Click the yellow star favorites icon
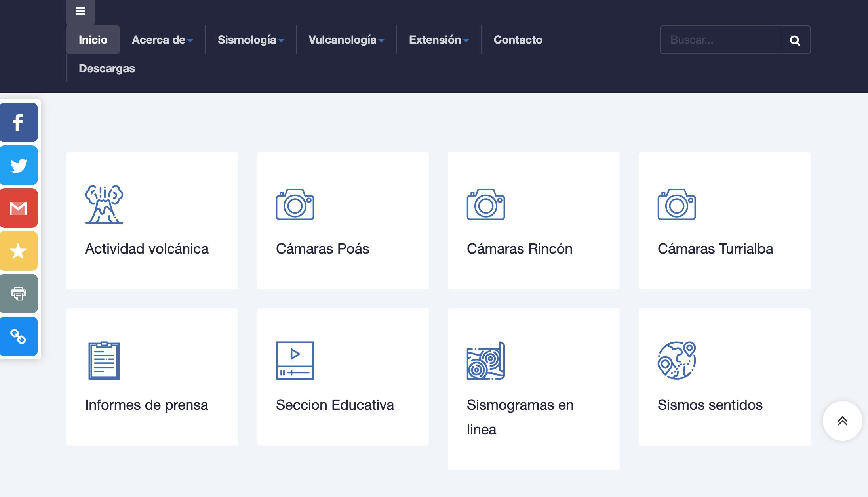 [x=18, y=251]
